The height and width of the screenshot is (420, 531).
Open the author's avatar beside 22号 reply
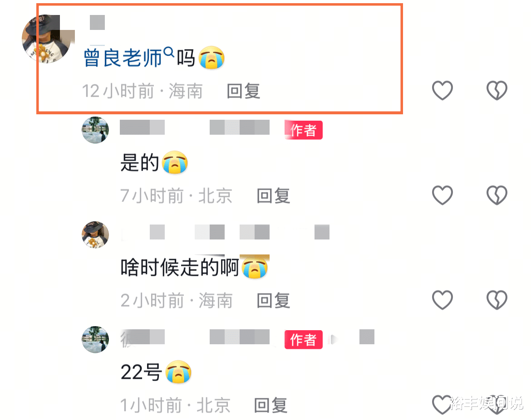(95, 339)
